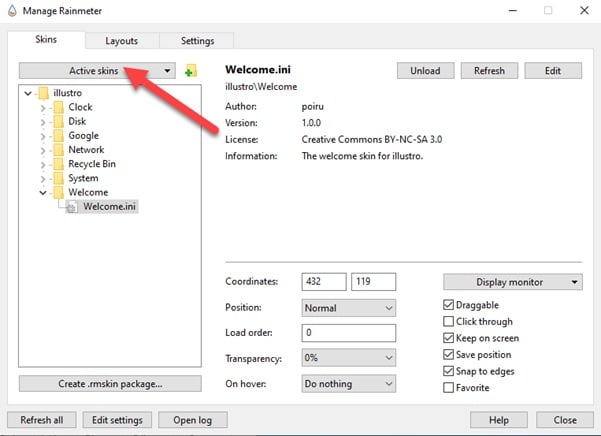The height and width of the screenshot is (436, 601).
Task: Switch to the Layouts tab
Action: (x=122, y=41)
